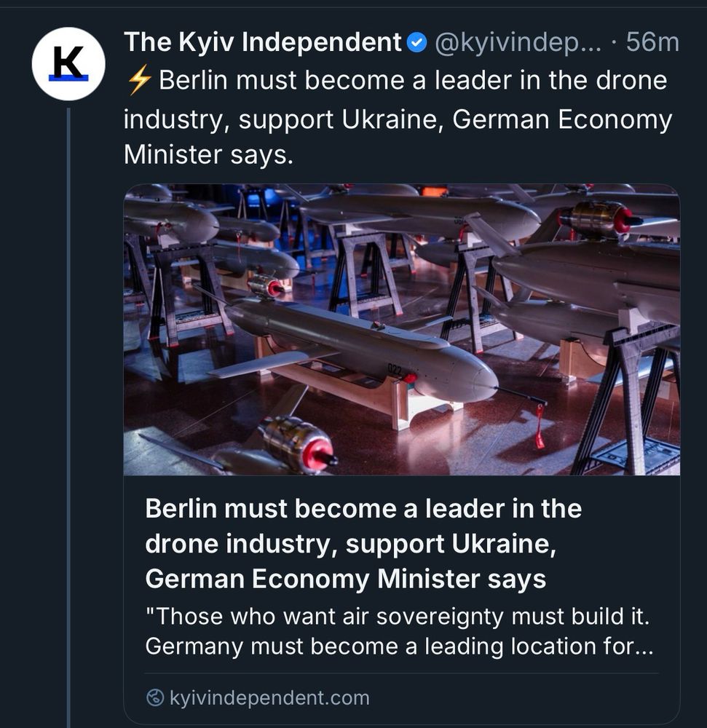Click the blue verified checkmark badge

tap(417, 44)
